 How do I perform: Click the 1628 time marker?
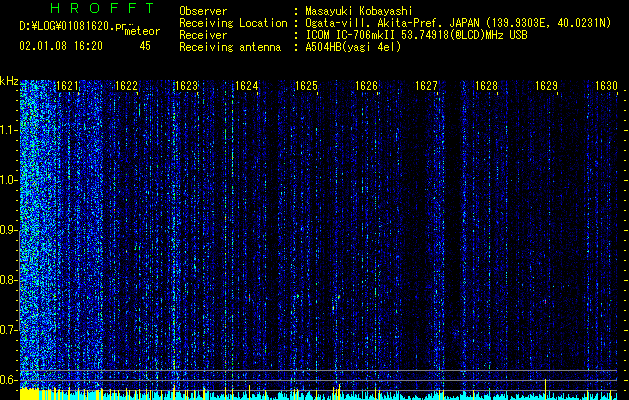click(x=487, y=86)
